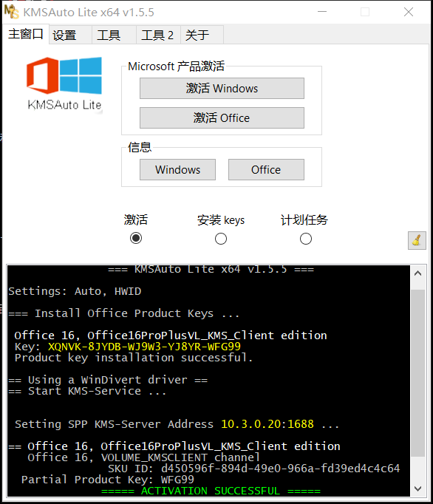Select the 安装 keys radio option
This screenshot has height=504, width=433.
[221, 239]
